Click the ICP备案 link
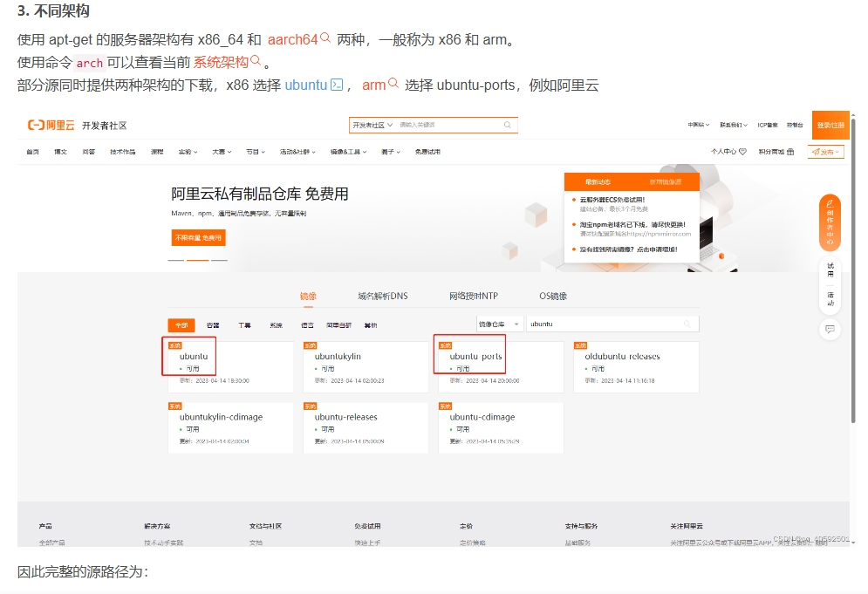This screenshot has height=594, width=868. (768, 125)
